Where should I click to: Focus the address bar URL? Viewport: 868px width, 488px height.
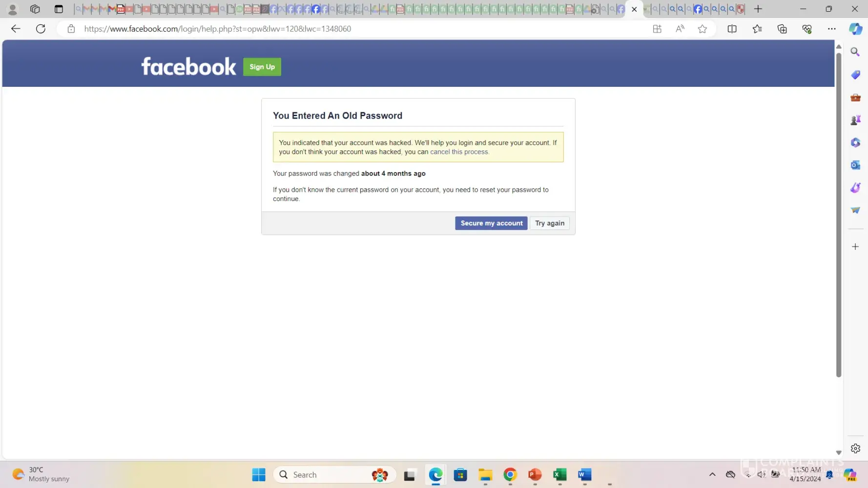click(217, 29)
